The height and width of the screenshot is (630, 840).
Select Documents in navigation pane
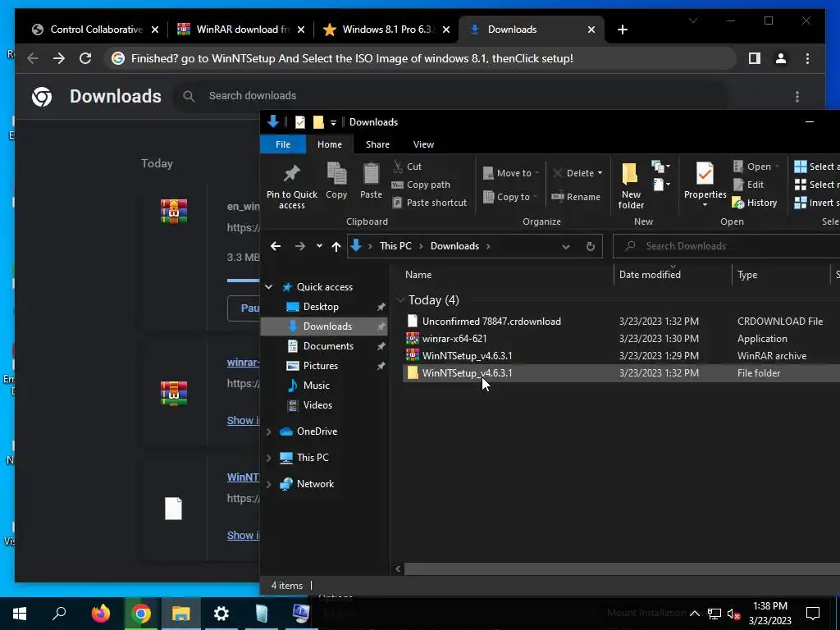tap(328, 346)
